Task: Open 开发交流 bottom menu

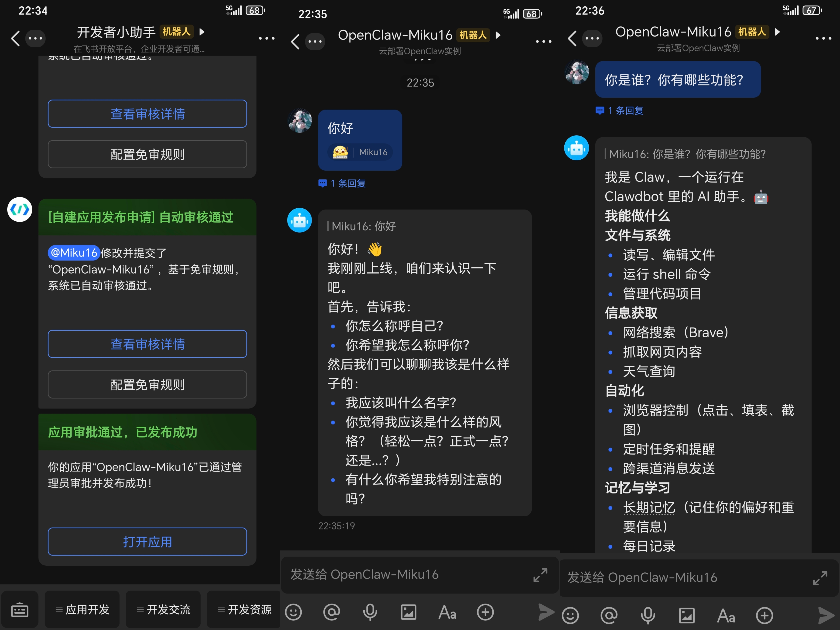Action: [x=163, y=609]
